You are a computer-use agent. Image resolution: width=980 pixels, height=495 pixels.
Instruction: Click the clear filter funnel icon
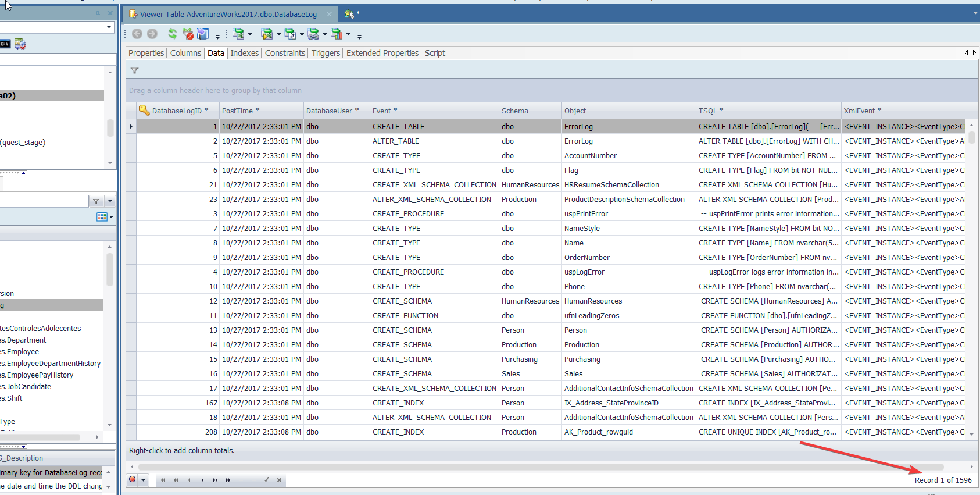[x=188, y=34]
